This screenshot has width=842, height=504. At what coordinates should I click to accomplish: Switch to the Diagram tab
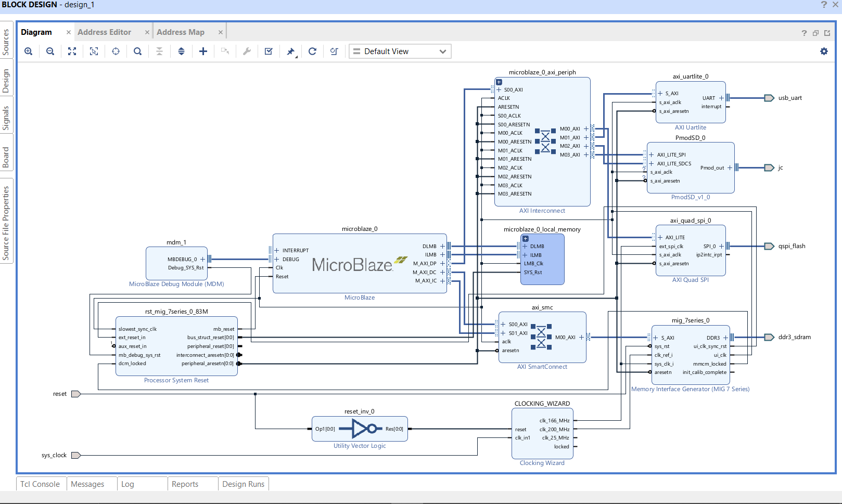tap(36, 32)
